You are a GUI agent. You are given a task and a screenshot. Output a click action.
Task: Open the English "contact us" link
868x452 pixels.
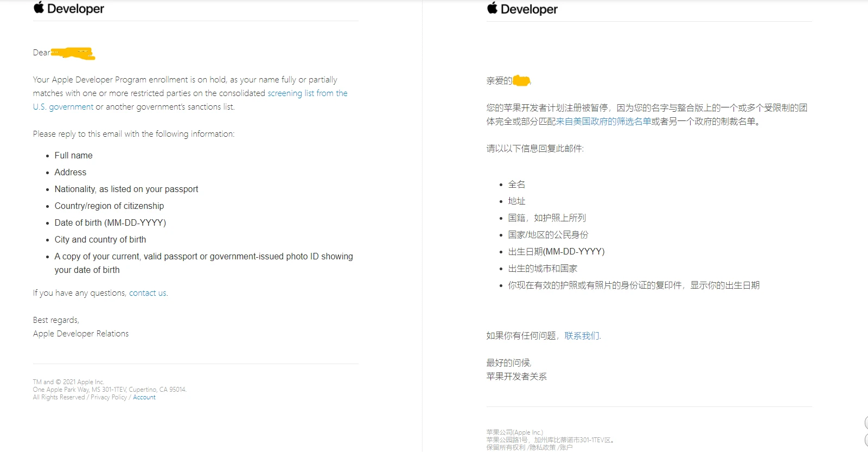coord(148,293)
